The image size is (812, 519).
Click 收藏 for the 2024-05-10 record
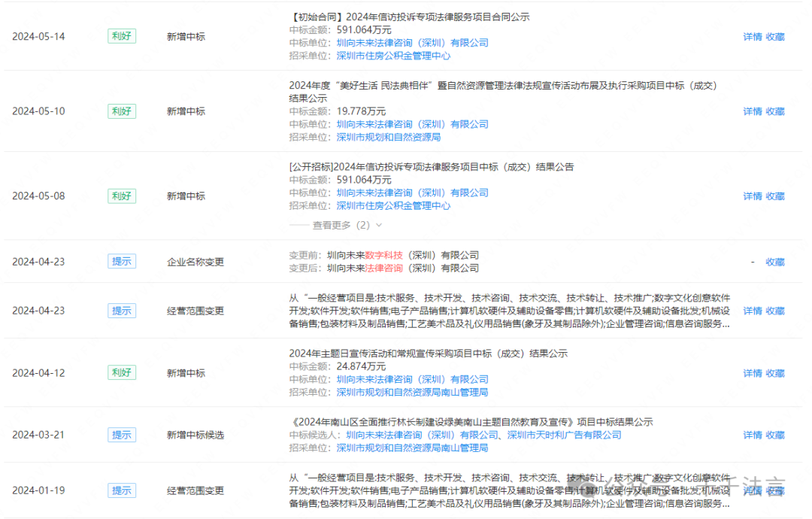[x=775, y=111]
